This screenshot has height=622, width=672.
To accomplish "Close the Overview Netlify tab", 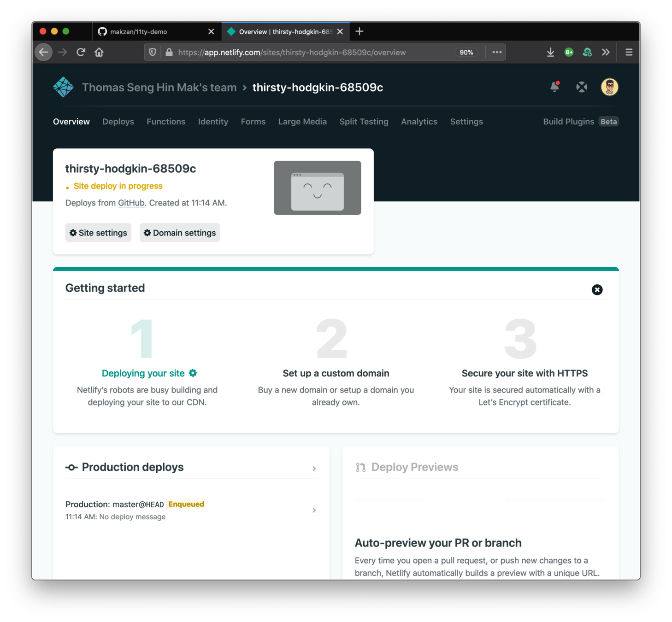I will point(340,31).
